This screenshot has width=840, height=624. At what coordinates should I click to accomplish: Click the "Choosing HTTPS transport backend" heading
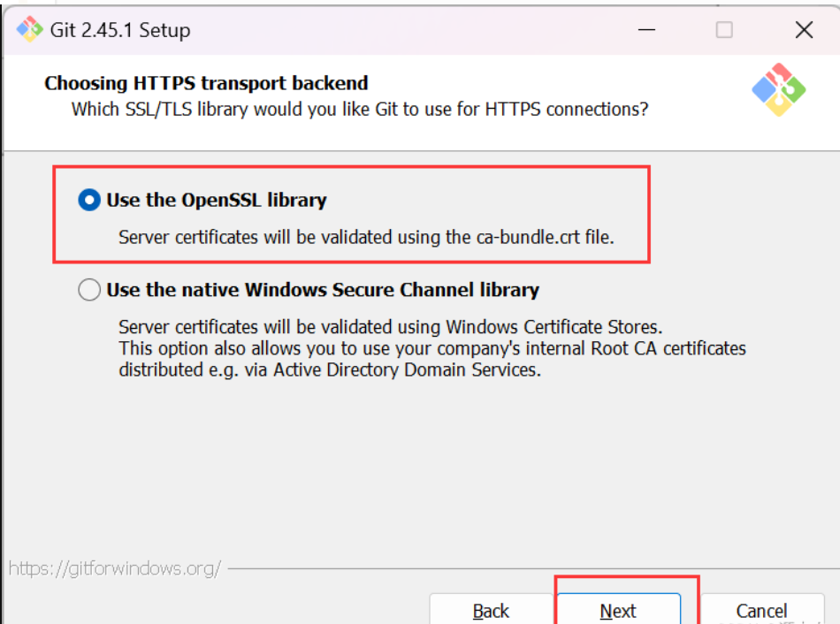(x=206, y=84)
